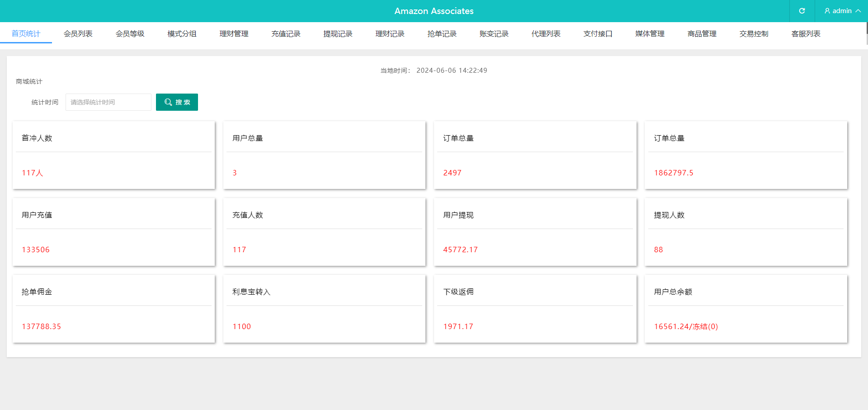Viewport: 868px width, 410px height.
Task: Open the 提现记录 tab
Action: coord(338,34)
